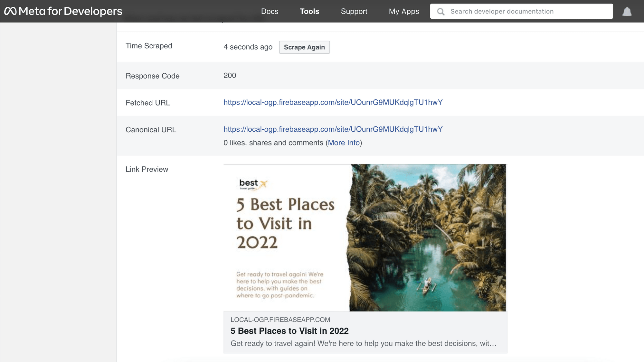This screenshot has width=644, height=362.
Task: Go to the Support menu item
Action: 354,12
